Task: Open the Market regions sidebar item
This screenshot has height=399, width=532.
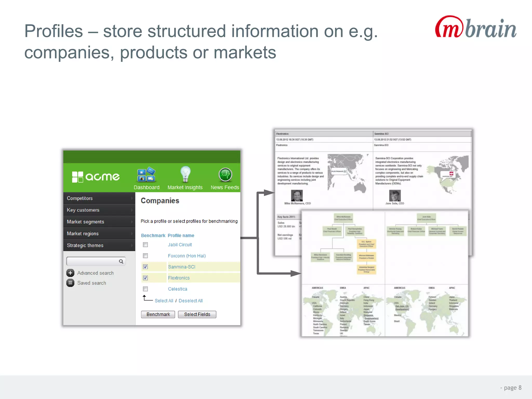Action: click(x=99, y=234)
